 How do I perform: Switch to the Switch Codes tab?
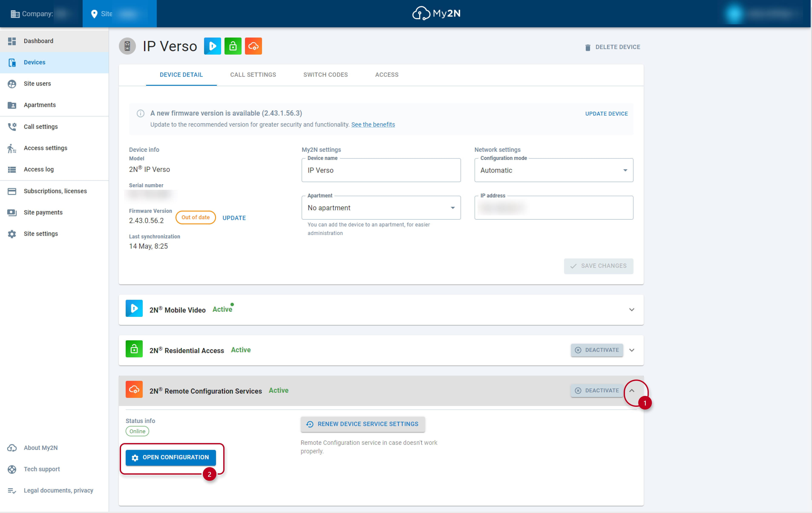[325, 75]
